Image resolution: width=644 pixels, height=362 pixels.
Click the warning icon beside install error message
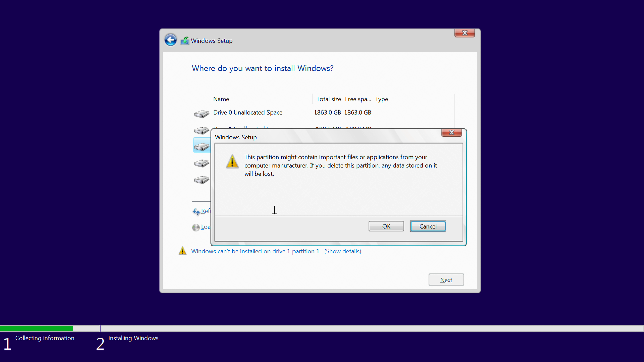[x=182, y=251]
